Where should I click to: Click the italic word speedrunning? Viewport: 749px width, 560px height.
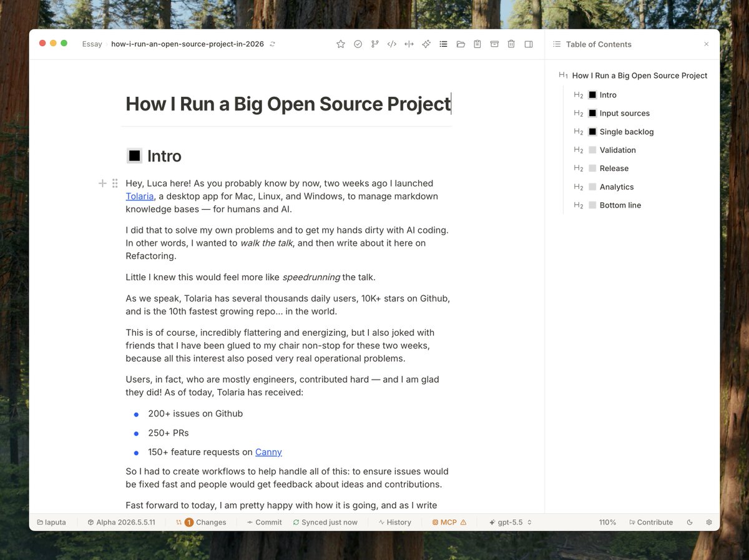(311, 277)
